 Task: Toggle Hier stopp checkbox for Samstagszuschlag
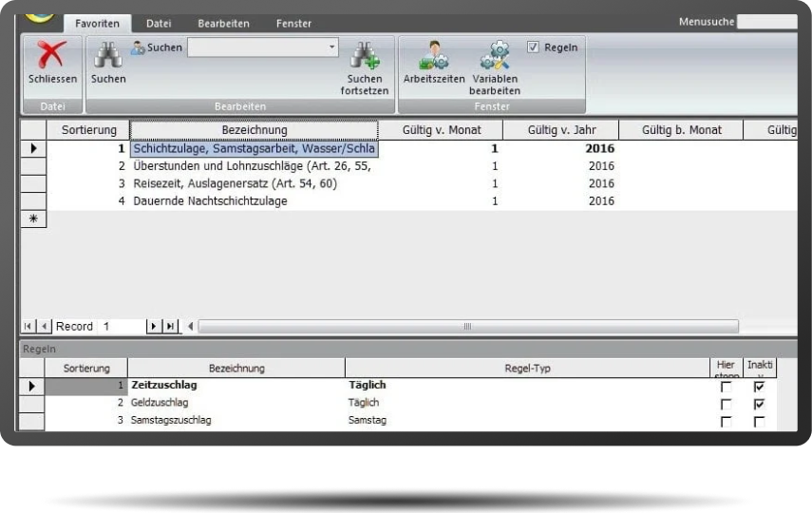click(726, 422)
